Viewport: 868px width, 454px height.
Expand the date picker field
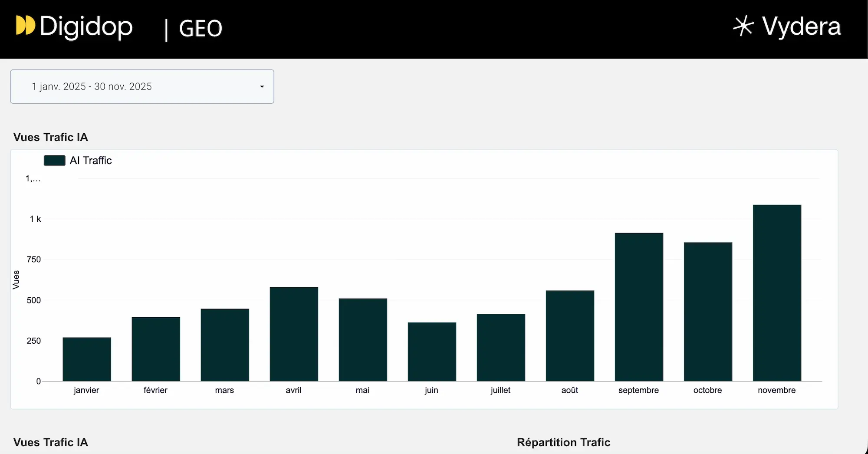(x=142, y=86)
